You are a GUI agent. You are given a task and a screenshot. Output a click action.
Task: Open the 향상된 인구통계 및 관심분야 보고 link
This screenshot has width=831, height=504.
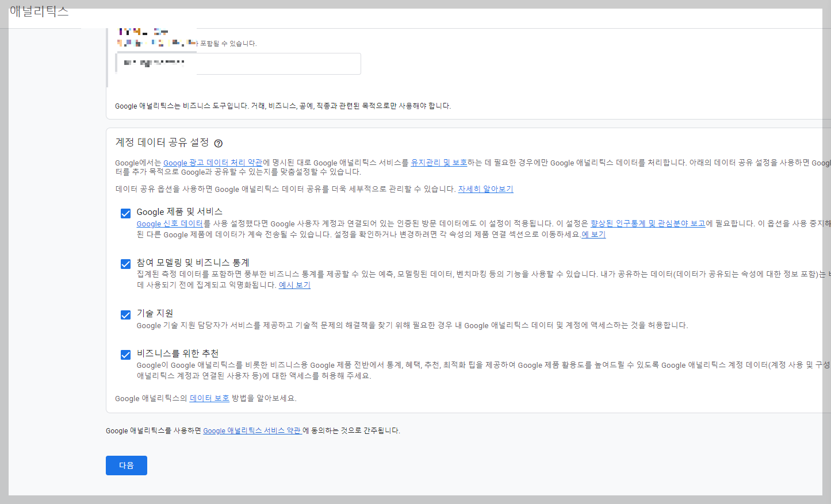648,224
